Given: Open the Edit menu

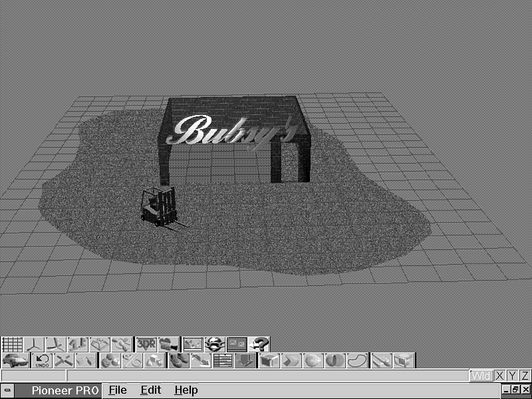Looking at the screenshot, I should click(x=150, y=390).
